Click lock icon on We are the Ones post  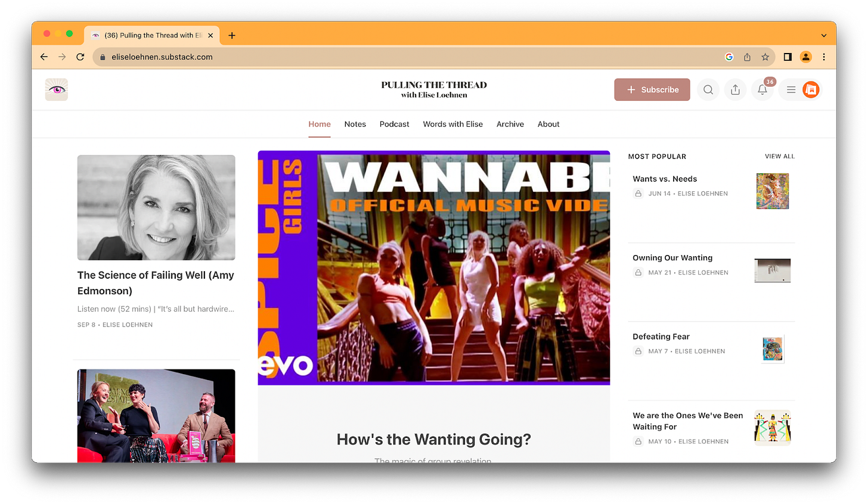(x=638, y=441)
